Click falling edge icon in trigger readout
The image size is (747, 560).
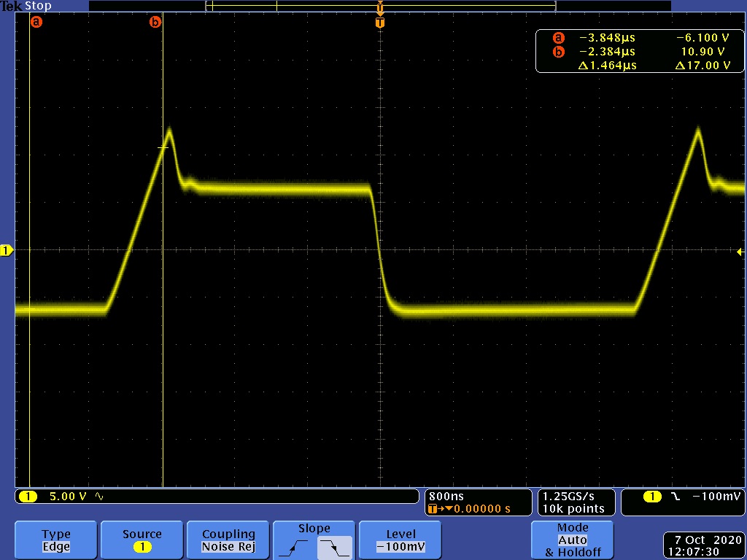(676, 497)
